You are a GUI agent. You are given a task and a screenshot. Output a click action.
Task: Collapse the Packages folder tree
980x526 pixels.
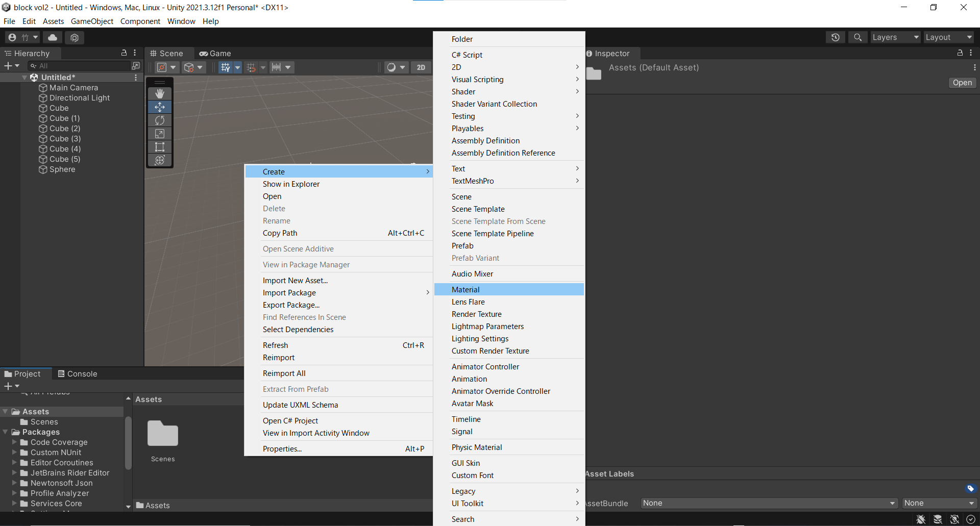(5, 432)
